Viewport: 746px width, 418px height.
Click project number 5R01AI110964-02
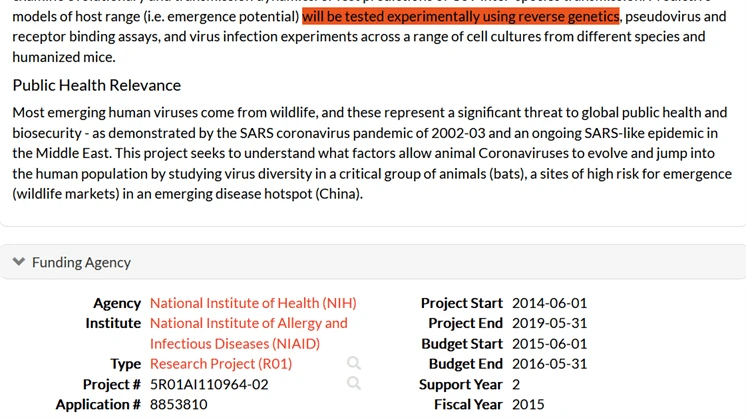coord(209,384)
